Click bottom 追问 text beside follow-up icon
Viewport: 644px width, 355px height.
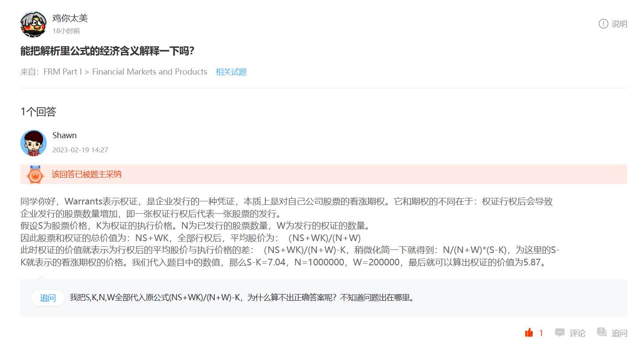click(x=619, y=333)
